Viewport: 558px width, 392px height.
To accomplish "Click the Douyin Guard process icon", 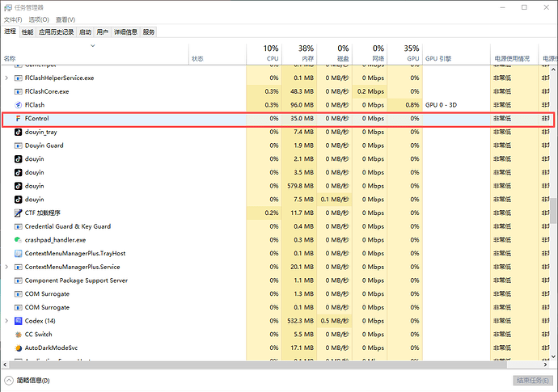I will pos(18,145).
